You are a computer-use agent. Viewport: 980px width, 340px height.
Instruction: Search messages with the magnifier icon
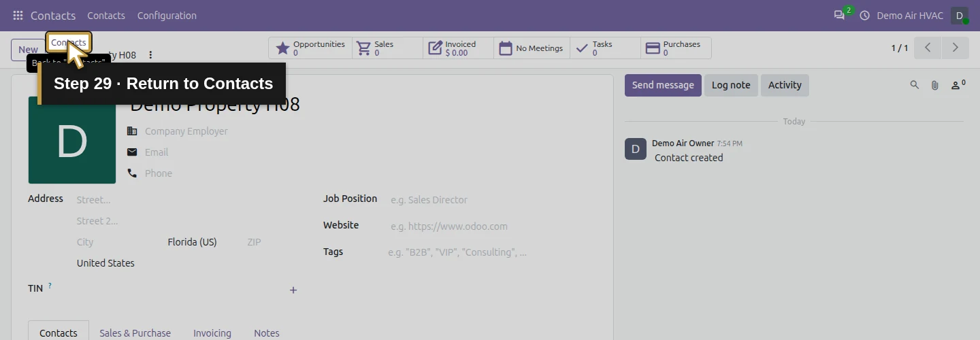(915, 85)
